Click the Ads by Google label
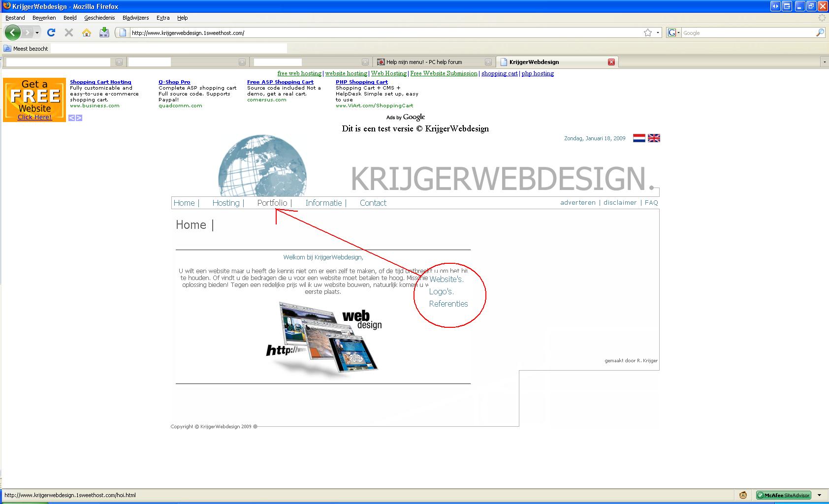Screen dimensions: 829x504 tap(406, 117)
